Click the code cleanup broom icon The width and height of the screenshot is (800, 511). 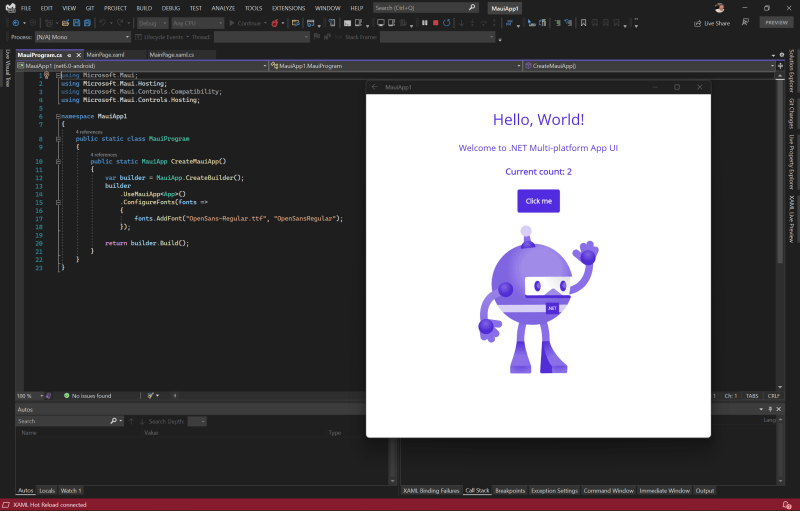pyautogui.click(x=151, y=396)
